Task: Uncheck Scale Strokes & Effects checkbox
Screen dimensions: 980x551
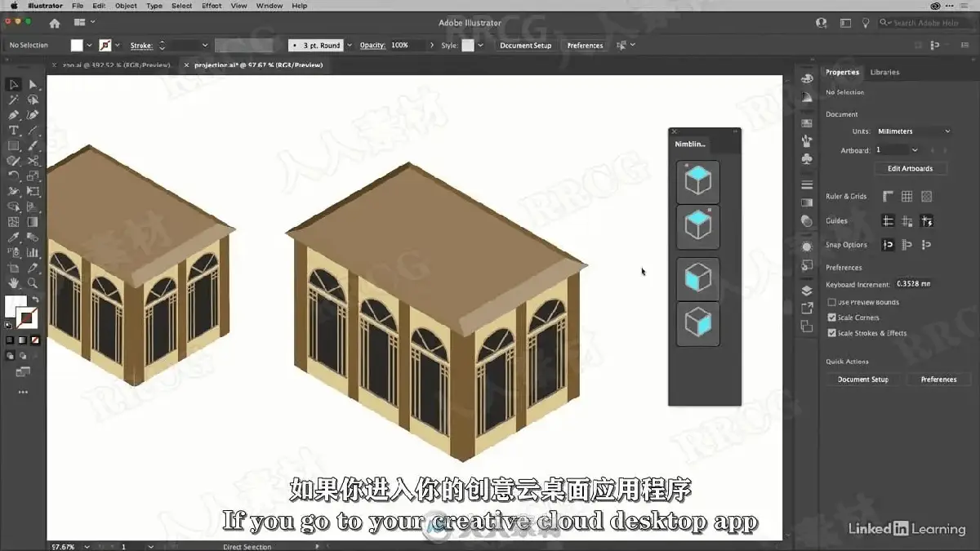Action: click(x=831, y=333)
